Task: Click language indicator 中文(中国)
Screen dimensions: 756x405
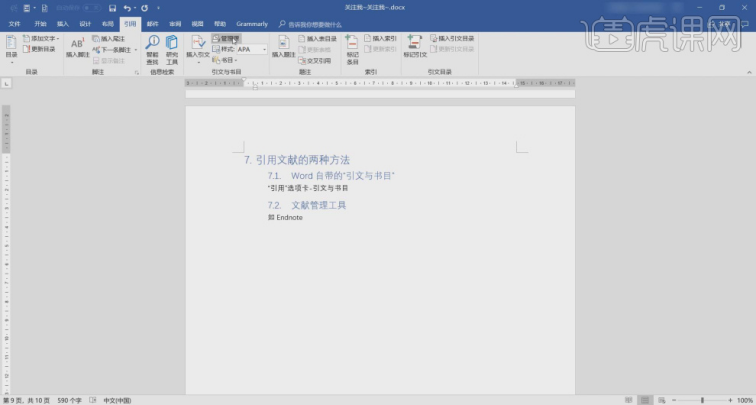Action: [x=118, y=400]
